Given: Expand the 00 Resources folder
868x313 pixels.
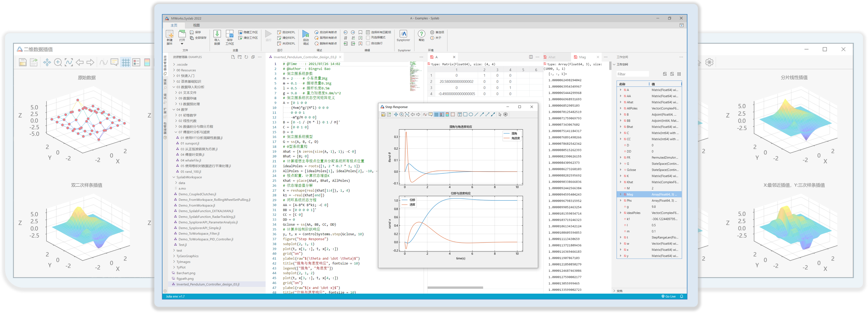Looking at the screenshot, I should tap(174, 70).
